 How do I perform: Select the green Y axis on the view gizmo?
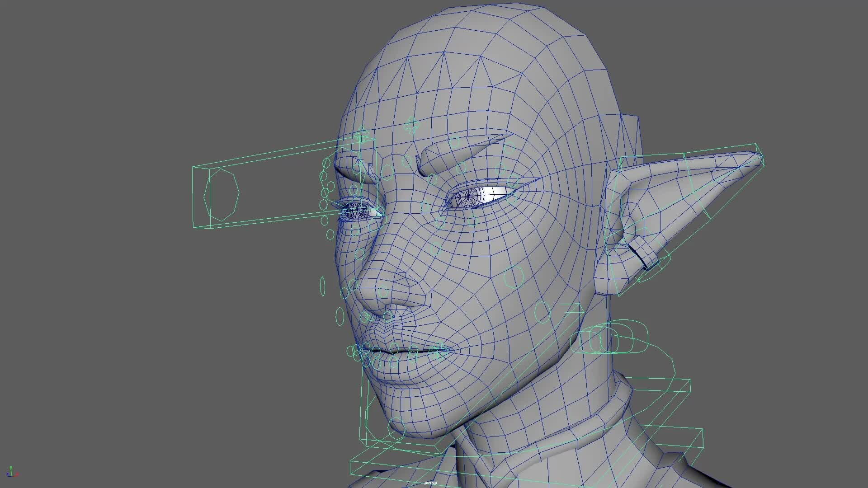[11, 468]
